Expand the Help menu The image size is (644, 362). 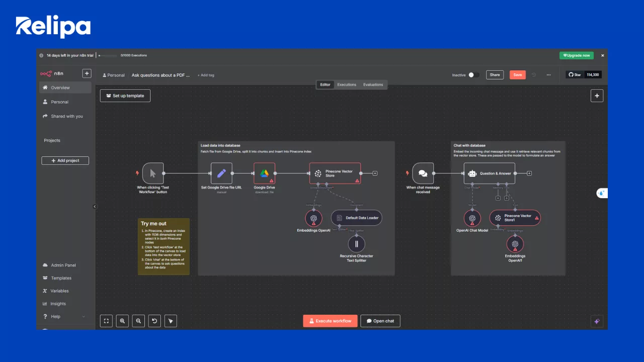click(65, 317)
